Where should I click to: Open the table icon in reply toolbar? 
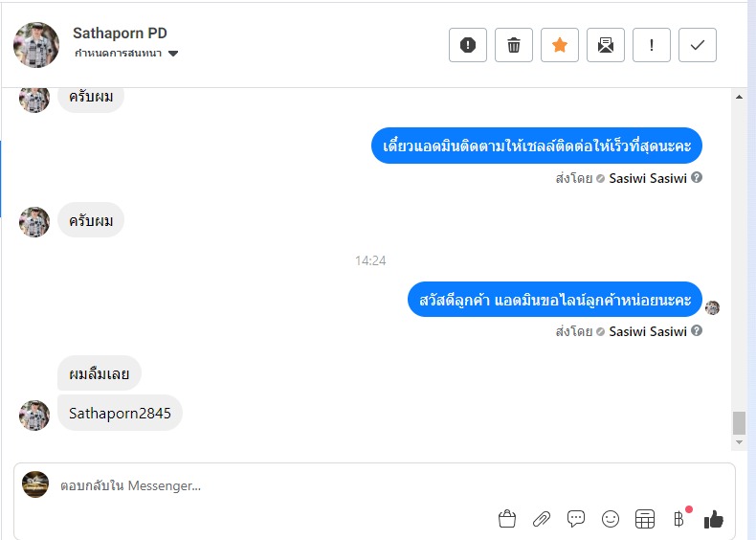645,519
